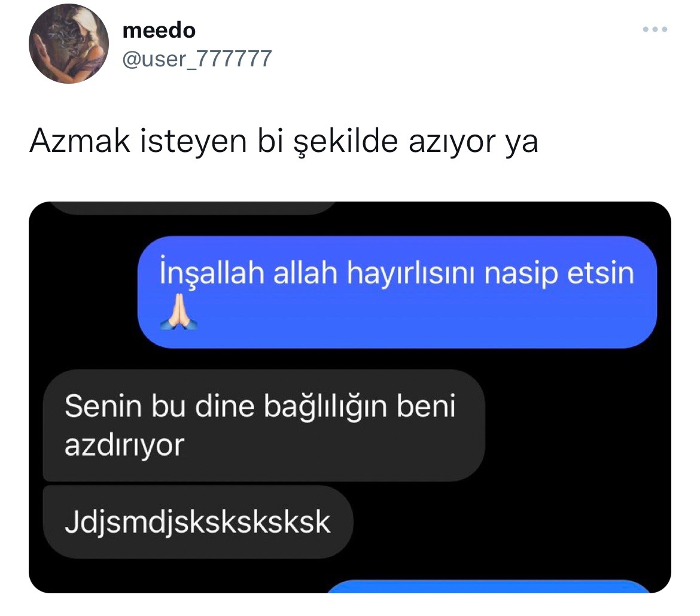
Task: Open the meedo display name
Action: coord(159,31)
